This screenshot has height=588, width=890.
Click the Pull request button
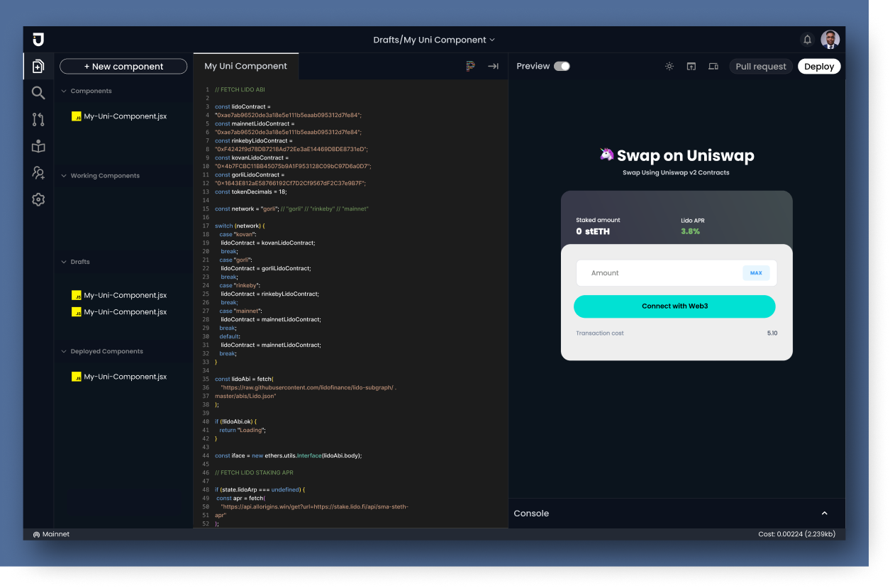pos(761,67)
